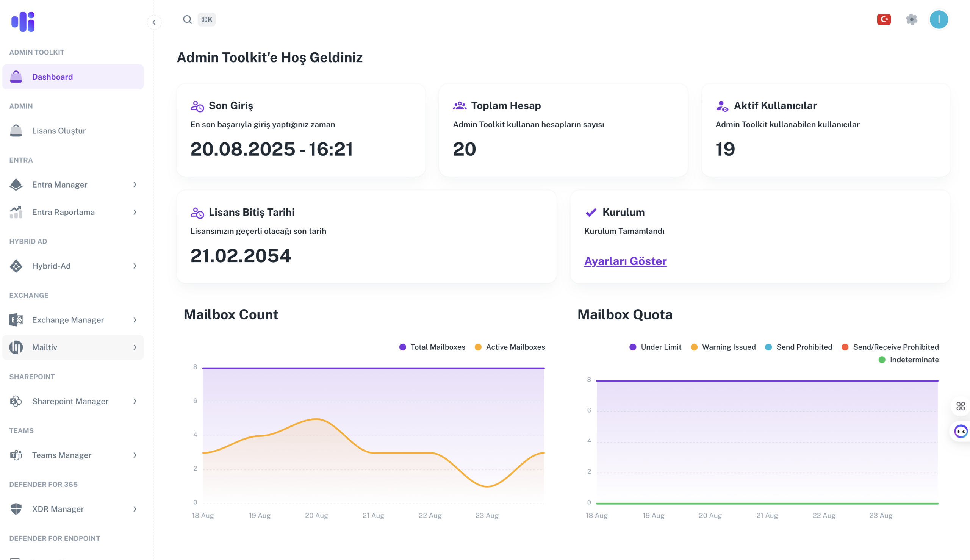The height and width of the screenshot is (560, 970).
Task: Open the user avatar profile
Action: pyautogui.click(x=939, y=20)
